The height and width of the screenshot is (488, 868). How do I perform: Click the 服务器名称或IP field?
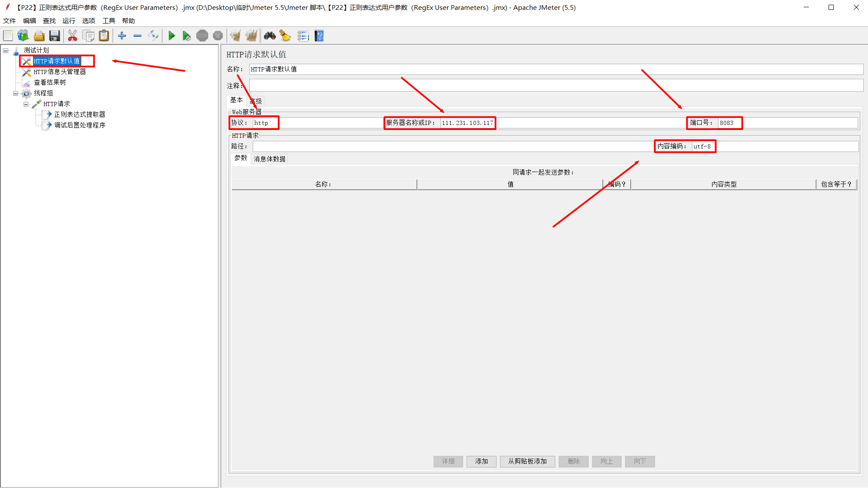pos(563,123)
